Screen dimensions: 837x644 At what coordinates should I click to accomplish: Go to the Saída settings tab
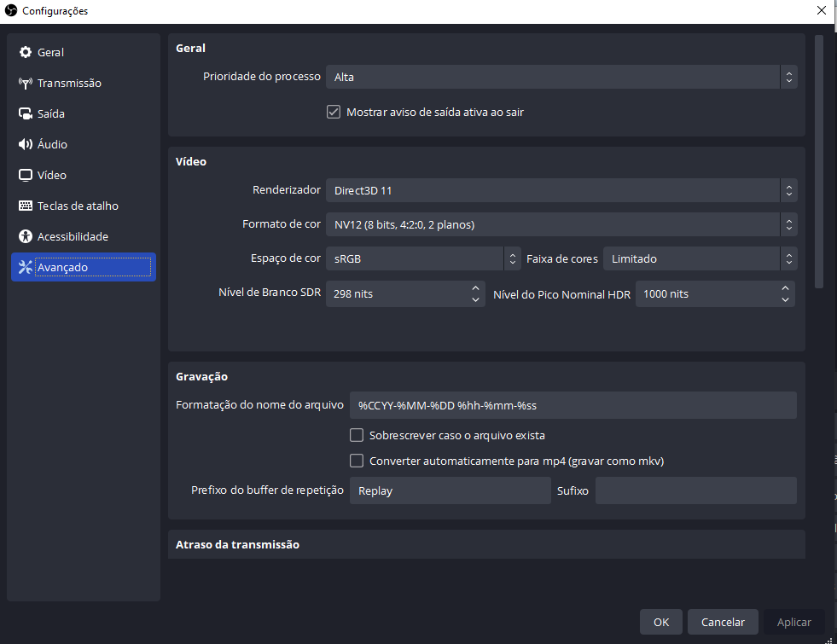[x=84, y=113]
